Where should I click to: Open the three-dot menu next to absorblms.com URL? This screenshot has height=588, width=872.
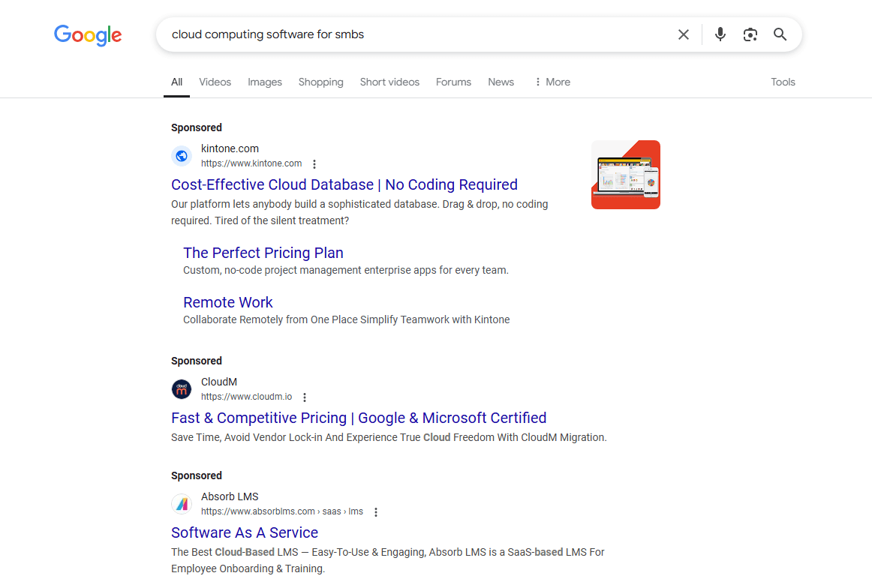[x=376, y=511]
